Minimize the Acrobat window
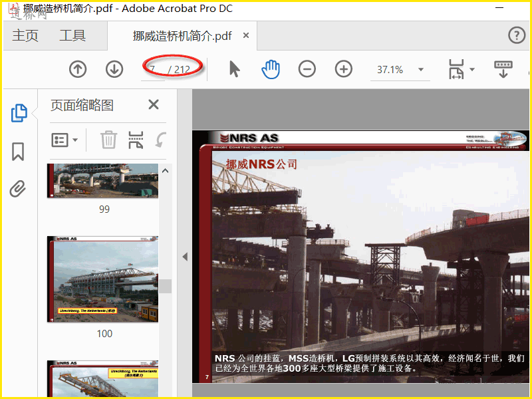 click(499, 8)
